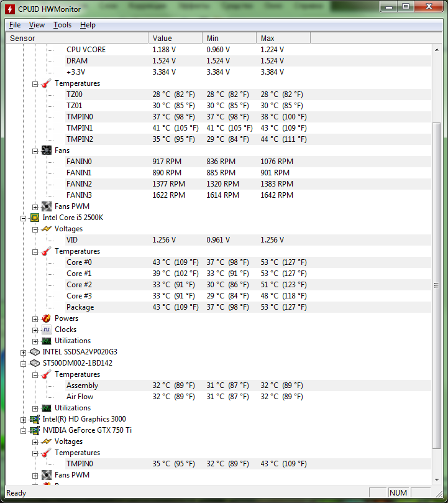The height and width of the screenshot is (503, 448).
Task: Click the hard drive Utilizations graph icon
Action: [47, 408]
